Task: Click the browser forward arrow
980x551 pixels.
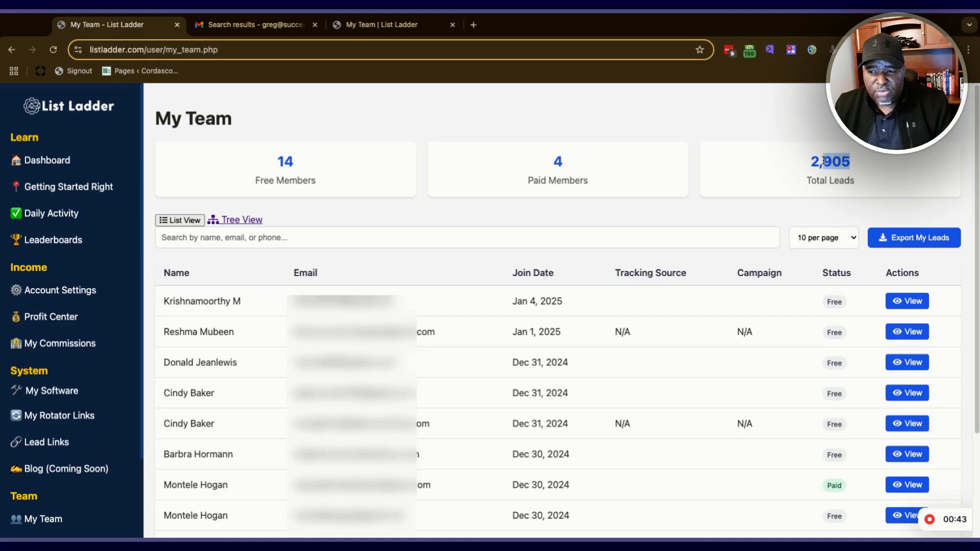Action: pos(32,49)
